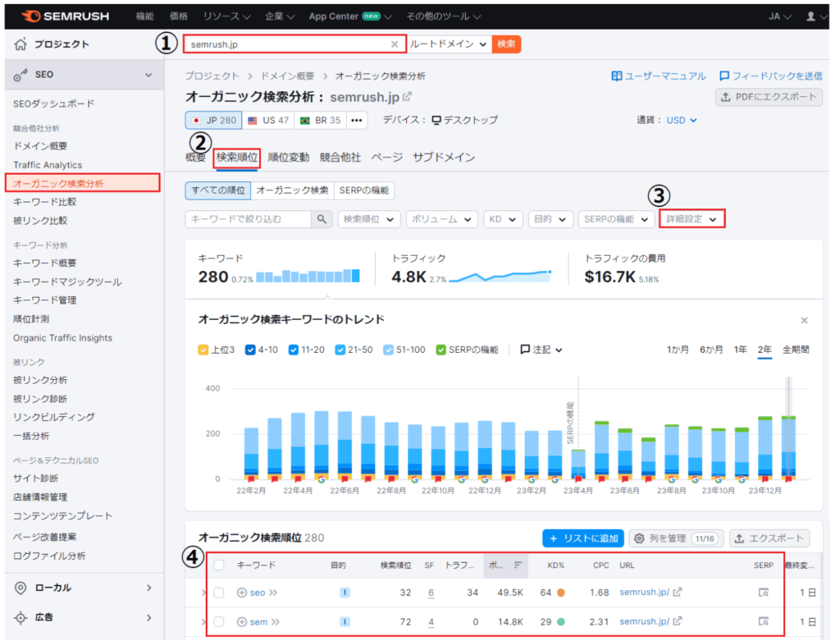Image resolution: width=840 pixels, height=641 pixels.
Task: Open the KD filter dropdown
Action: click(502, 219)
